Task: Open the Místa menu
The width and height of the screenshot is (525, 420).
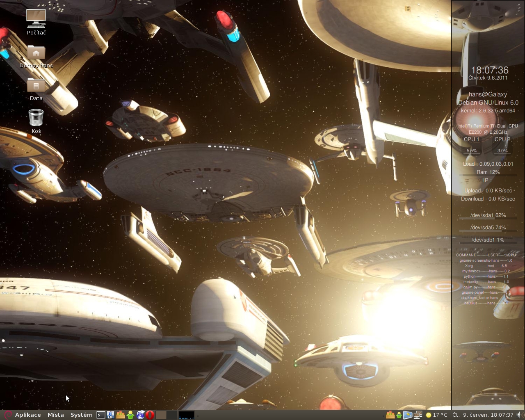Action: 56,415
